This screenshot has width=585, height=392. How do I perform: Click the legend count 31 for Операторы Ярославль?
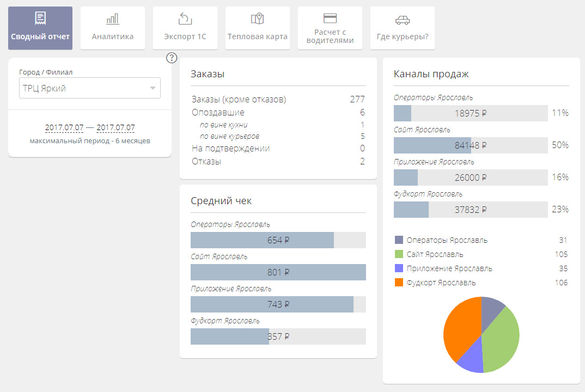[563, 240]
